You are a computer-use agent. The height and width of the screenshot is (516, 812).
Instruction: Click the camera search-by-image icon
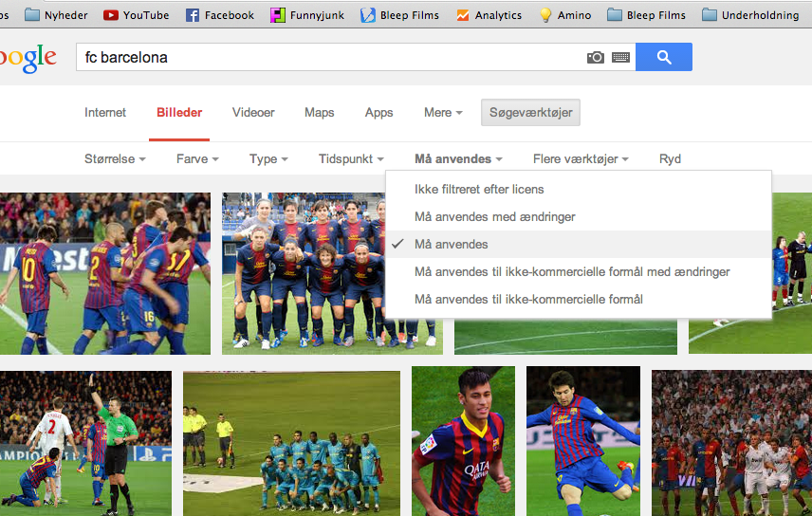596,58
